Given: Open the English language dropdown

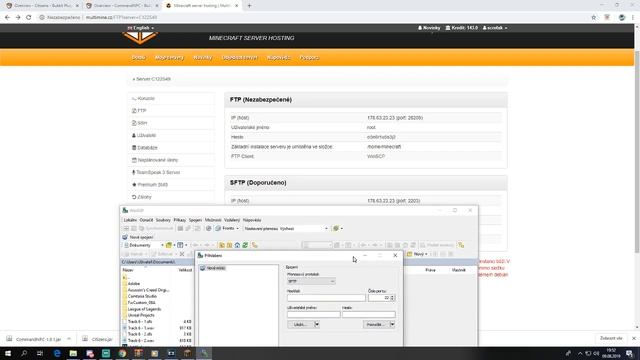Looking at the screenshot, I should [141, 28].
